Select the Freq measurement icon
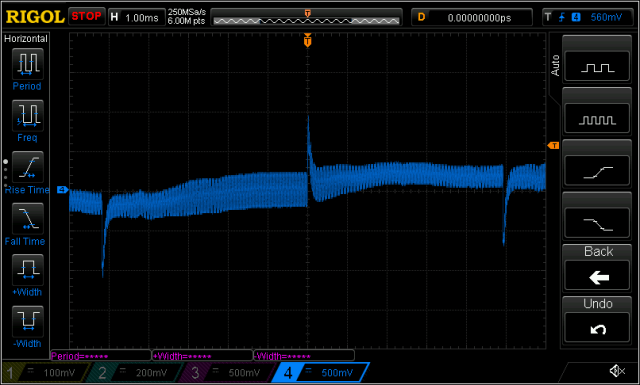The image size is (640, 385). pos(27,116)
